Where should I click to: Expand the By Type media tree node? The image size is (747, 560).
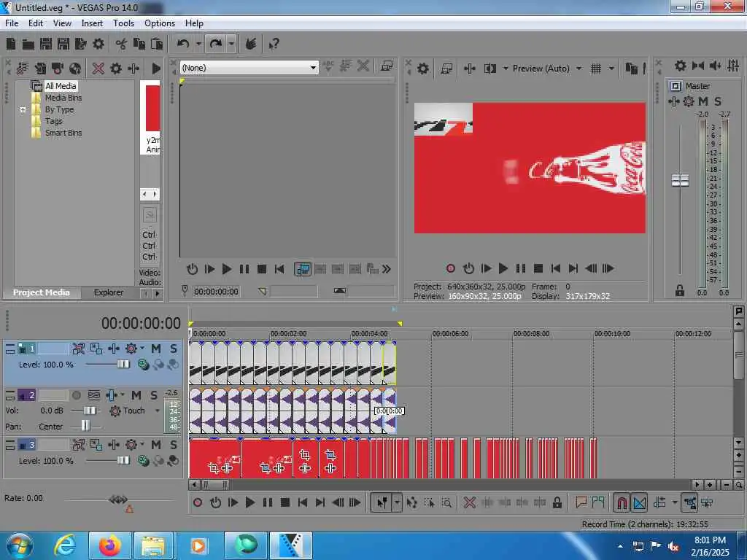point(23,109)
